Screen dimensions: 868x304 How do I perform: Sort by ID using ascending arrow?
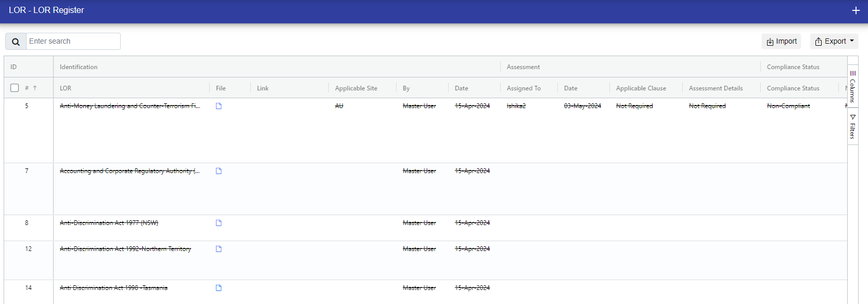(x=35, y=88)
